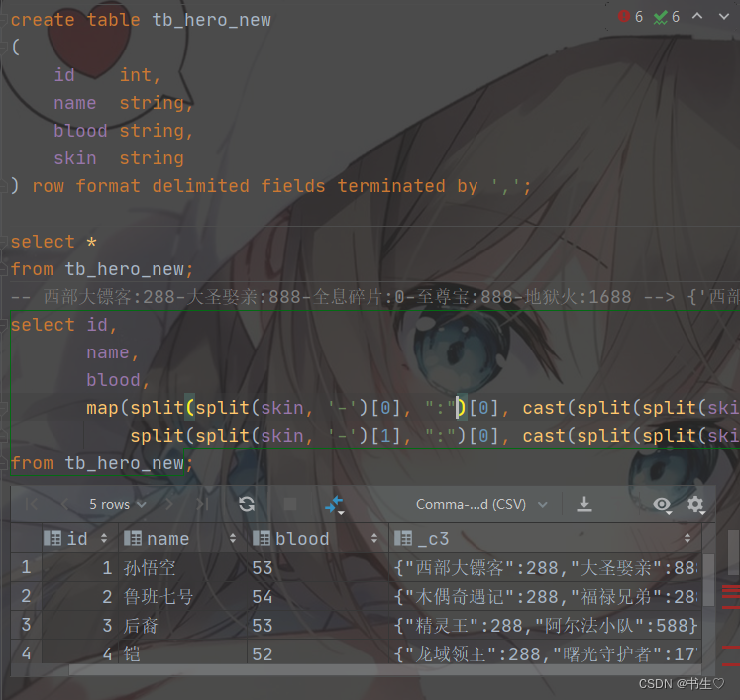
Task: Click the errors indicator showing 6
Action: [x=630, y=17]
